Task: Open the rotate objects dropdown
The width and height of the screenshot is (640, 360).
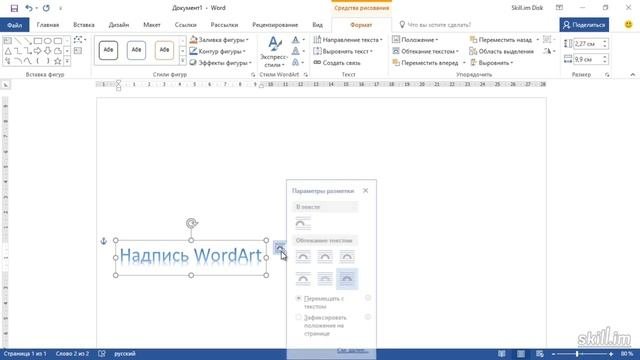Action: (x=549, y=51)
